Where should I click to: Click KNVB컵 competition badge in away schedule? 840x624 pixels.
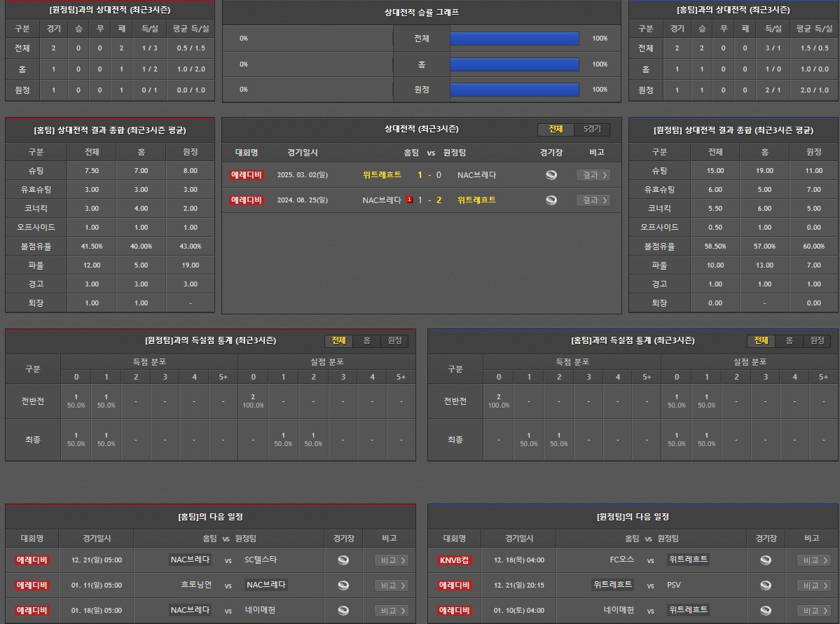click(x=455, y=560)
